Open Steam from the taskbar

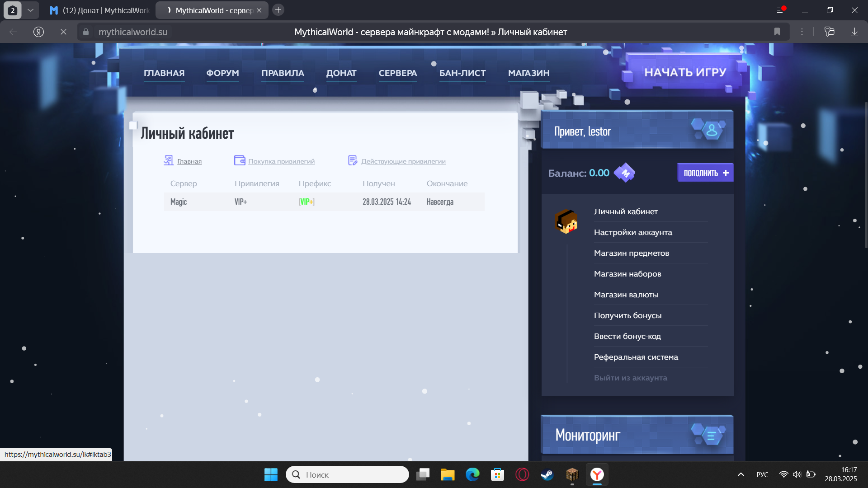(x=547, y=474)
